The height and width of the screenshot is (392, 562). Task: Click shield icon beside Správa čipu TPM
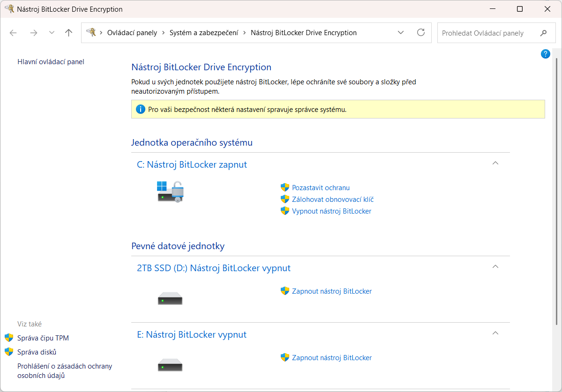point(9,338)
